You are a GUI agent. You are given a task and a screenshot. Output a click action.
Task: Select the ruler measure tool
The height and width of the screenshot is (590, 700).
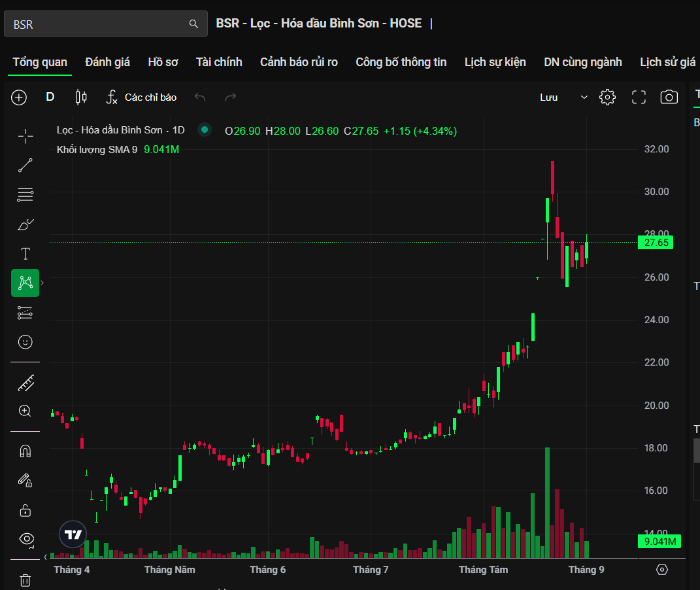point(25,383)
